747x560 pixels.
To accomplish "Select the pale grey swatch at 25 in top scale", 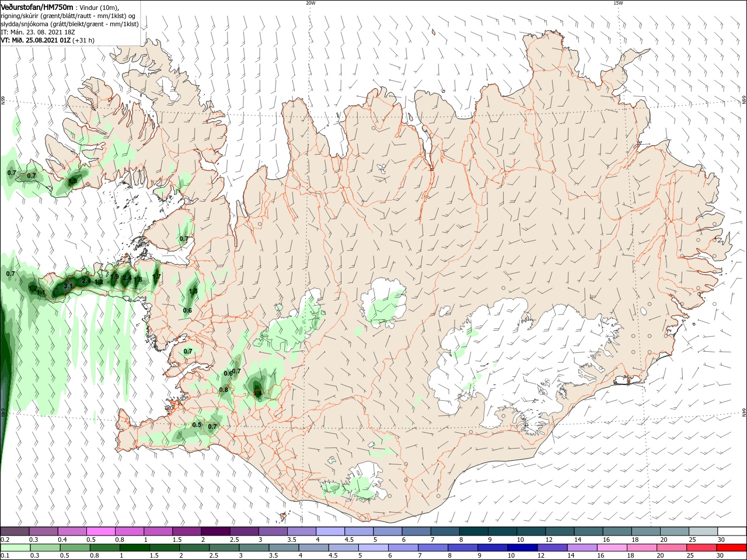I will (x=703, y=531).
